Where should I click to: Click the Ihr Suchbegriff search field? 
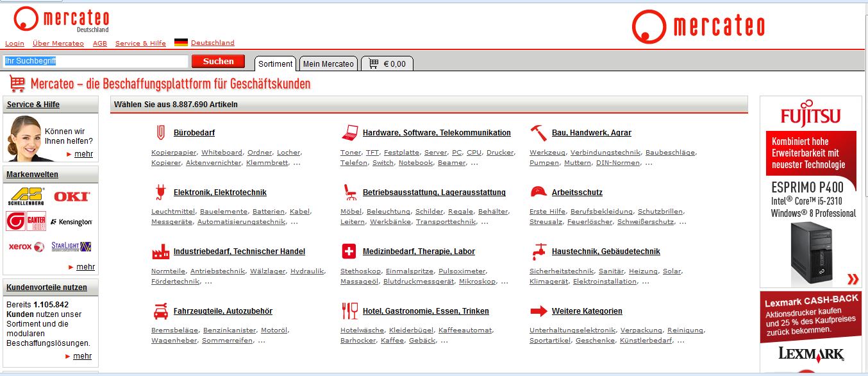(96, 61)
